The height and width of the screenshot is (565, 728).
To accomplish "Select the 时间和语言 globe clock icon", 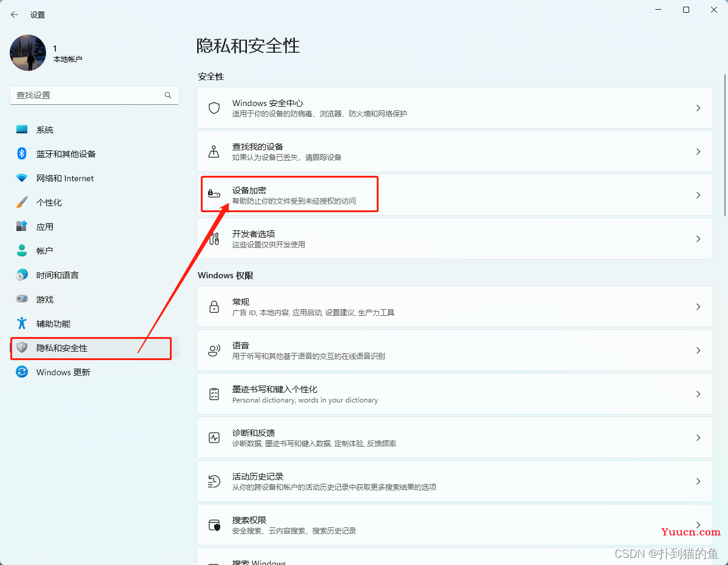I will point(22,275).
